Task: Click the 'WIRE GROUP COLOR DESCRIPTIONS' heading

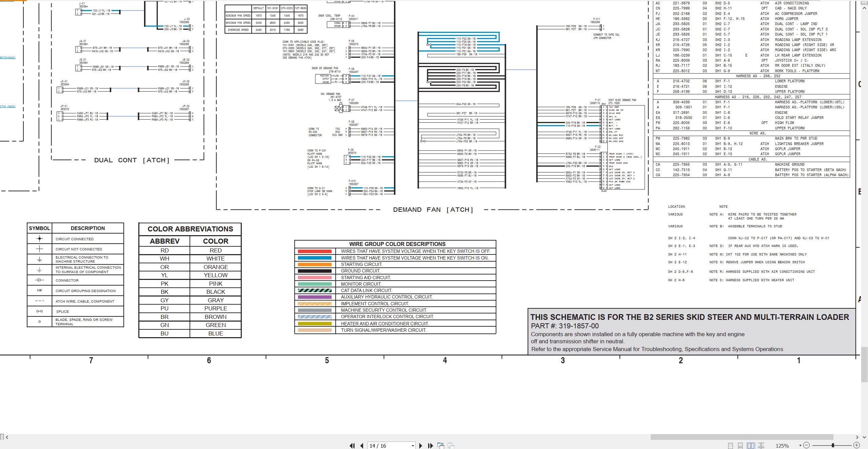Action: coord(397,244)
